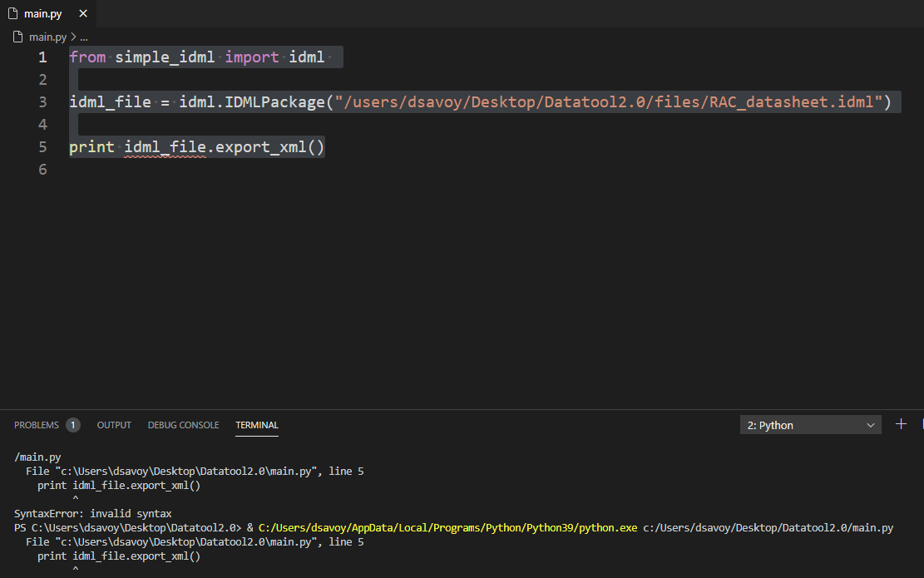The width and height of the screenshot is (924, 578).
Task: Switch to the OUTPUT panel tab
Action: [114, 425]
